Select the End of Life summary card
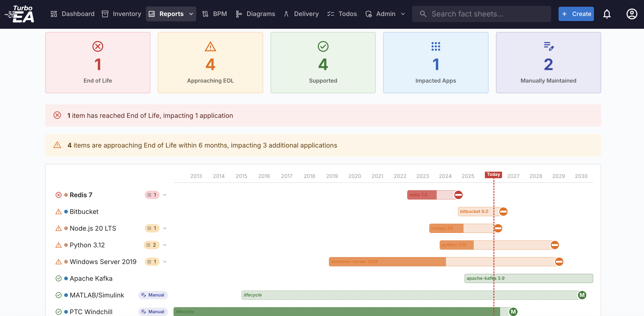 coord(98,63)
